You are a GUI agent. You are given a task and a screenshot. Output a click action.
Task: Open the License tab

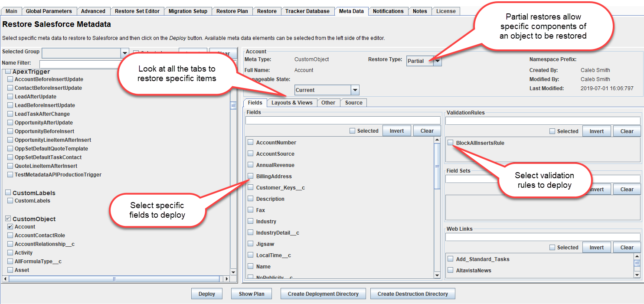coord(446,11)
